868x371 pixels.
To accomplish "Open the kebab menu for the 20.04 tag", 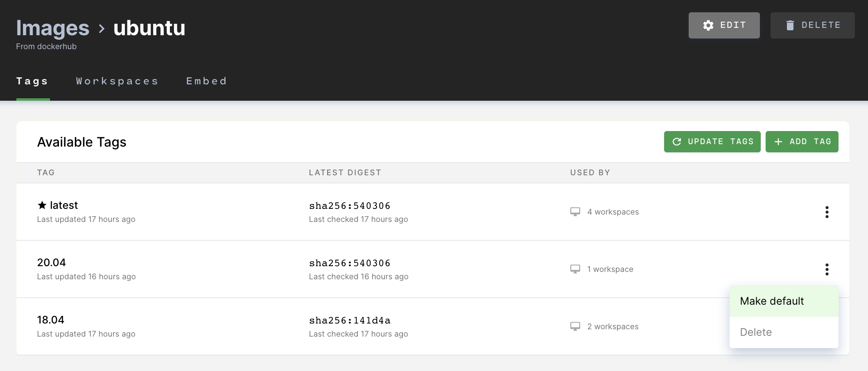I will (x=827, y=269).
